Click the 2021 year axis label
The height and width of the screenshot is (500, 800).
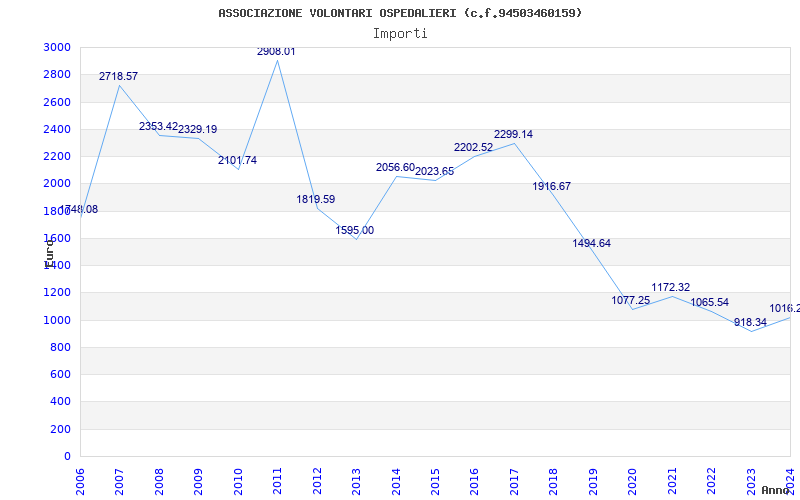pos(672,482)
